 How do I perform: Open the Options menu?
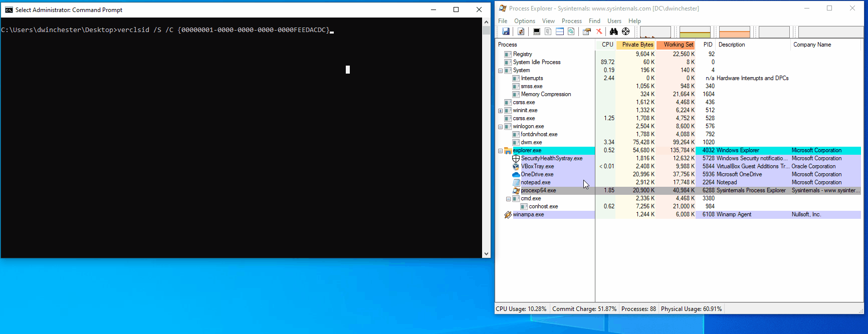click(x=525, y=21)
